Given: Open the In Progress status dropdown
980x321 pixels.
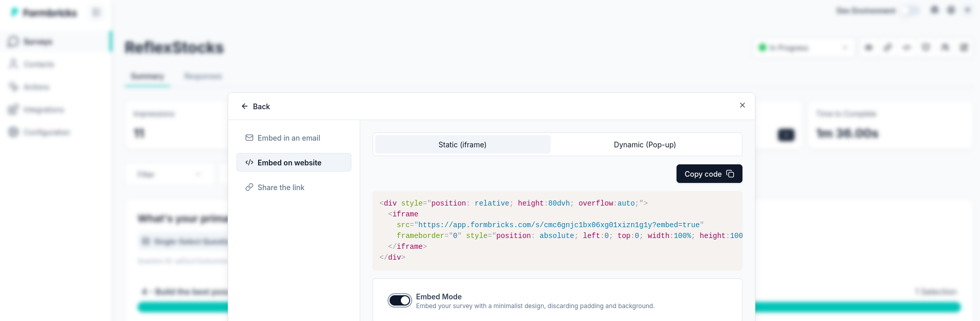Looking at the screenshot, I should point(803,48).
